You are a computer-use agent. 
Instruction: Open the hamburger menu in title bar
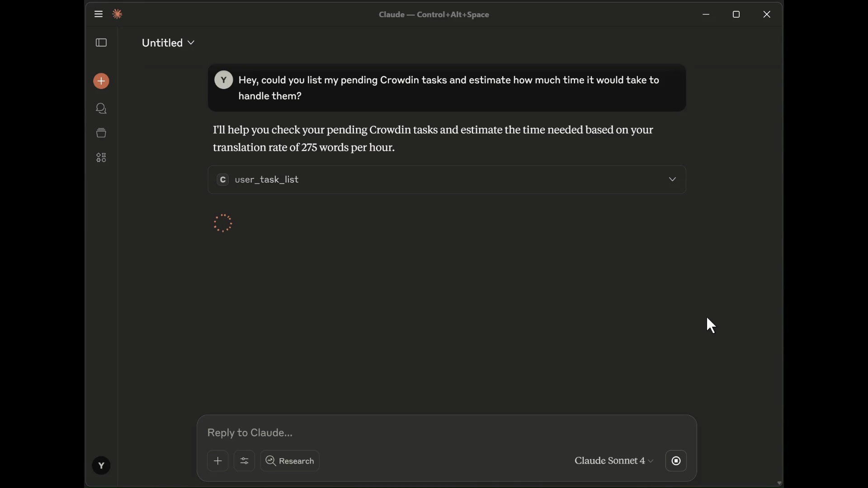coord(99,14)
